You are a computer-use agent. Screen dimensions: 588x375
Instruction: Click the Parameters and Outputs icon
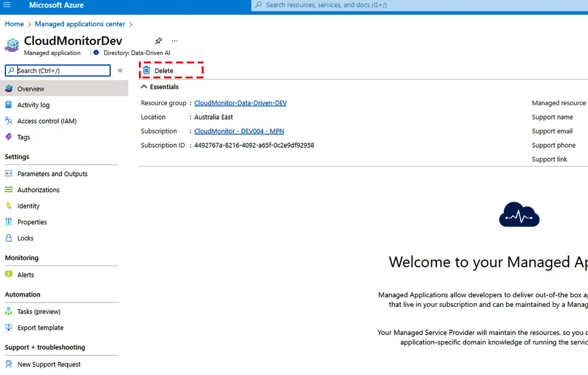[x=8, y=173]
